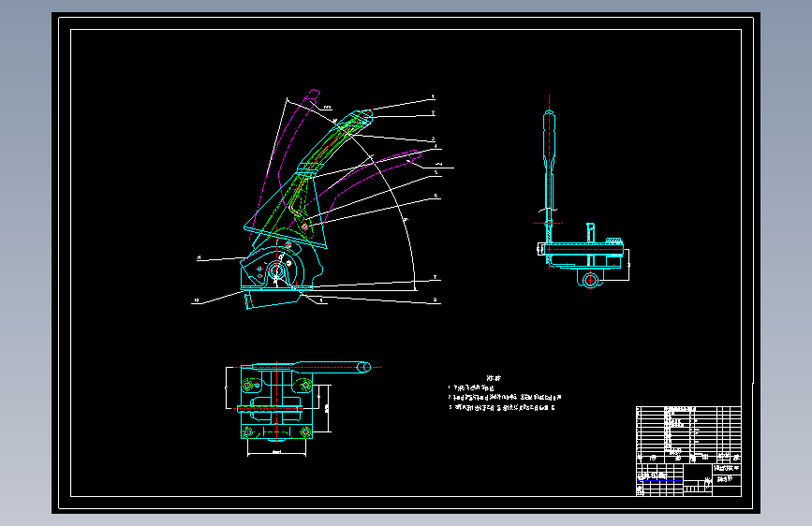Select the top-left mounting bolt in plan view

247,386
